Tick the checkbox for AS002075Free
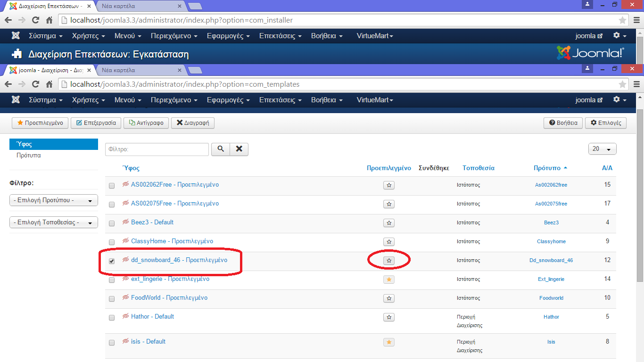Viewport: 644px width, 362px height. [112, 205]
